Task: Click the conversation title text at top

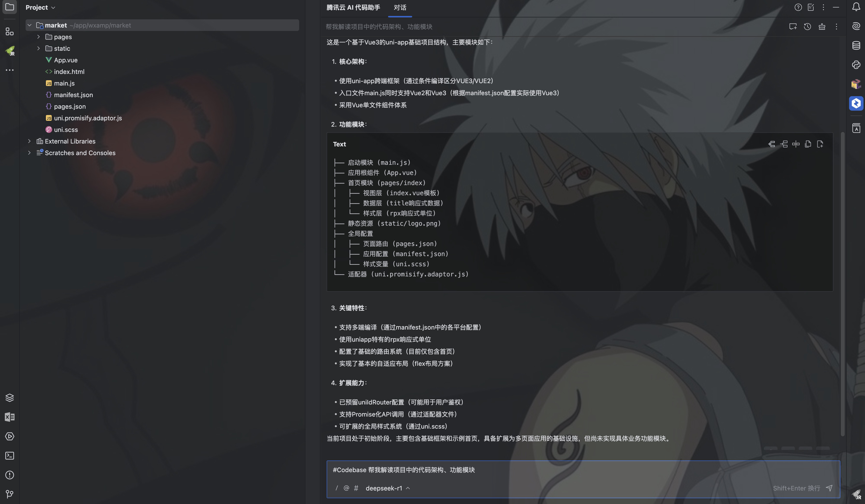Action: [379, 26]
